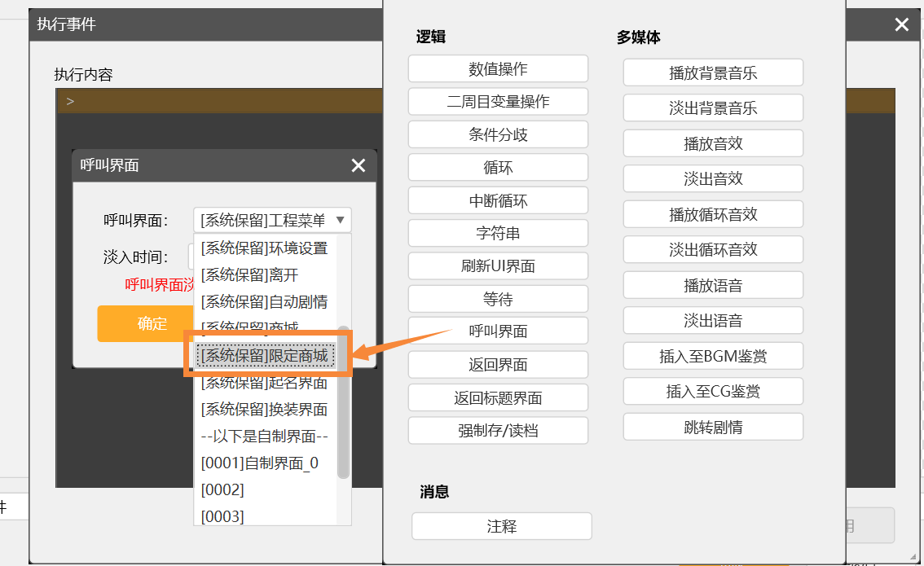Screen dimensions: 924x566
Task: Choose the 强制存/读档 command
Action: pyautogui.click(x=498, y=431)
